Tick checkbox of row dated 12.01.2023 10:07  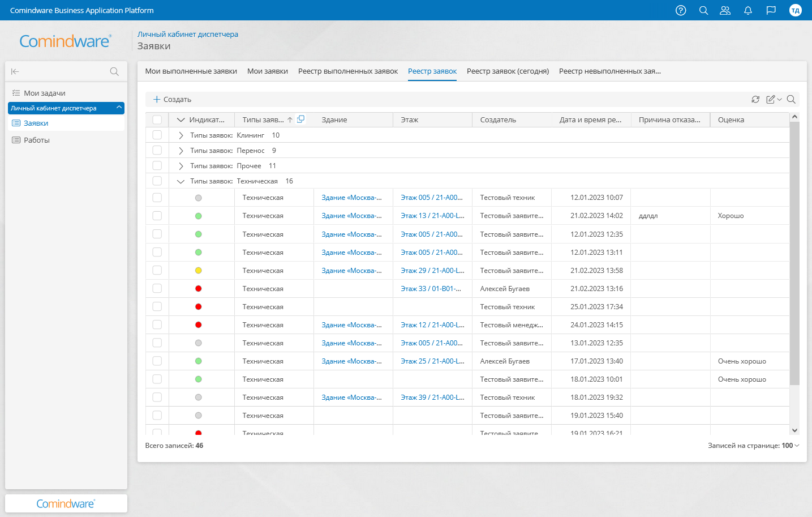pyautogui.click(x=157, y=198)
